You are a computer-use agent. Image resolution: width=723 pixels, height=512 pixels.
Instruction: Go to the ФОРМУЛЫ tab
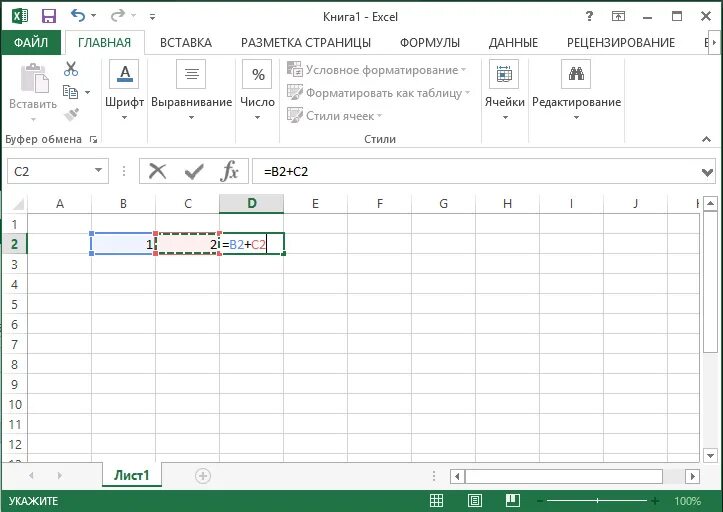[x=430, y=42]
